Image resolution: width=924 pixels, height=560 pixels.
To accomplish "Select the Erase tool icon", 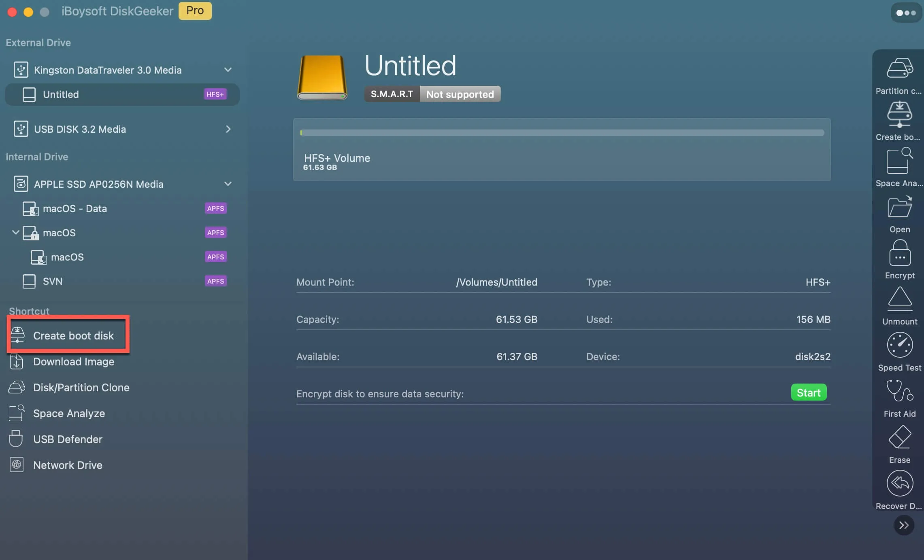I will coord(899,438).
